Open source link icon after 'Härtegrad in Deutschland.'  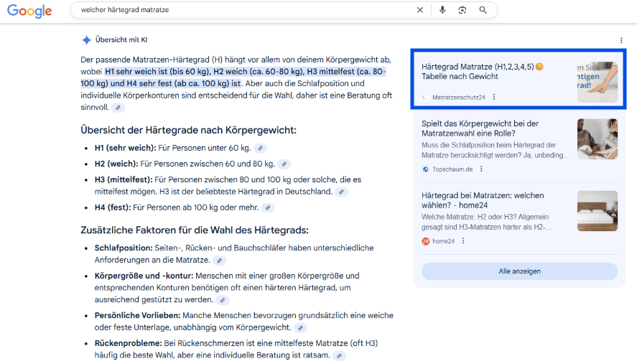coord(342,192)
